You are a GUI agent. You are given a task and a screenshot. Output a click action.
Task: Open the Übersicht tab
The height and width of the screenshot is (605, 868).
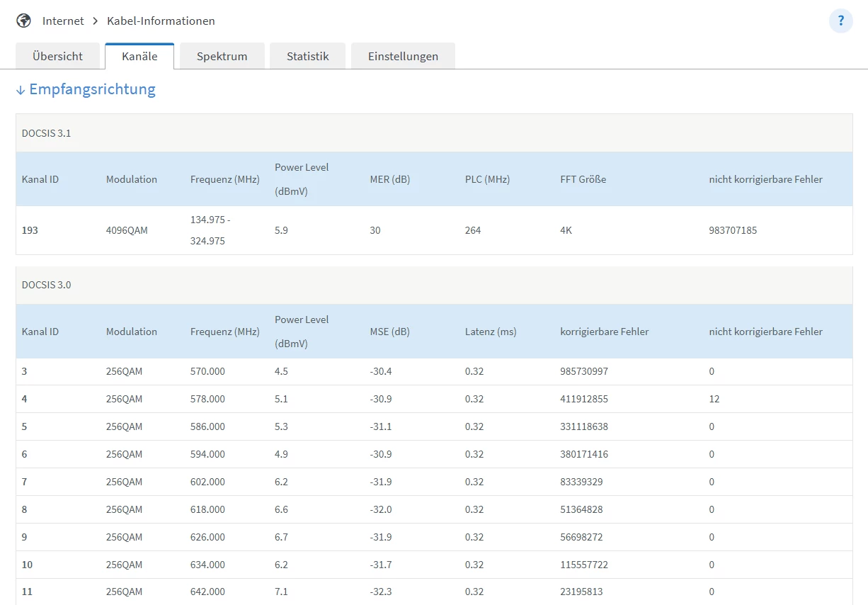pos(57,56)
